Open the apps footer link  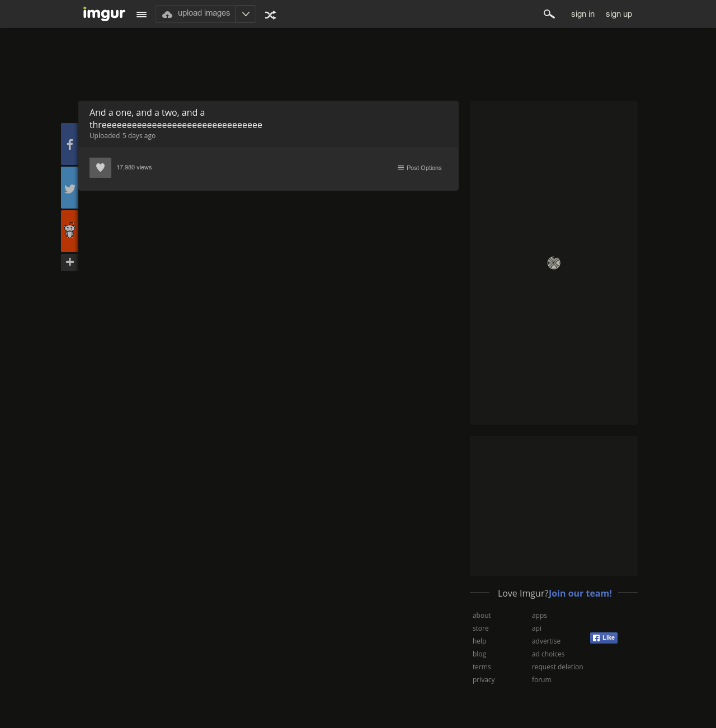pos(539,616)
